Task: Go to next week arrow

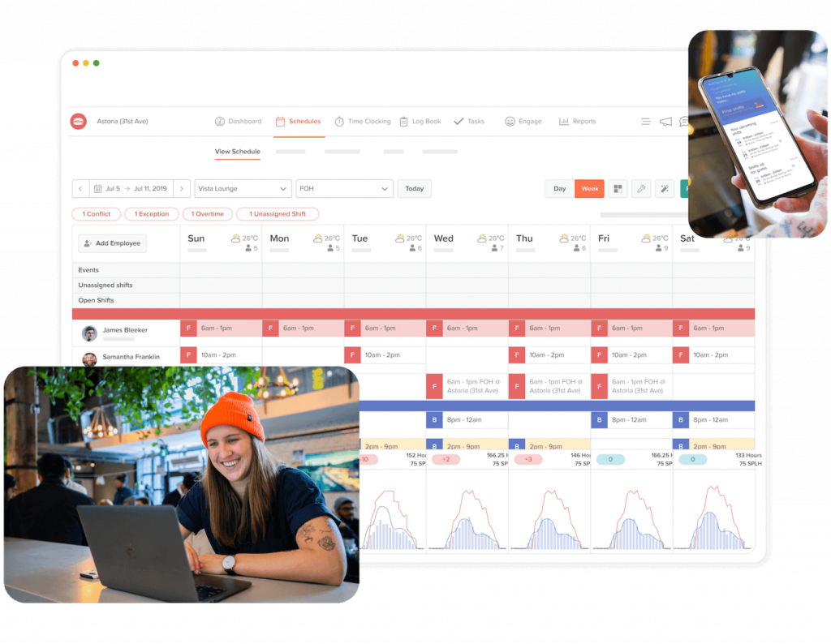Action: pyautogui.click(x=183, y=189)
